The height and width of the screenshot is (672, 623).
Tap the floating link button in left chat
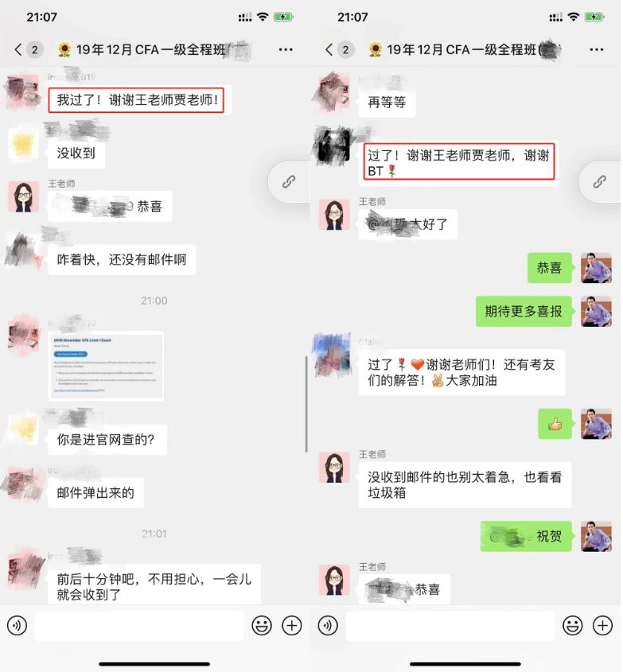pyautogui.click(x=289, y=181)
